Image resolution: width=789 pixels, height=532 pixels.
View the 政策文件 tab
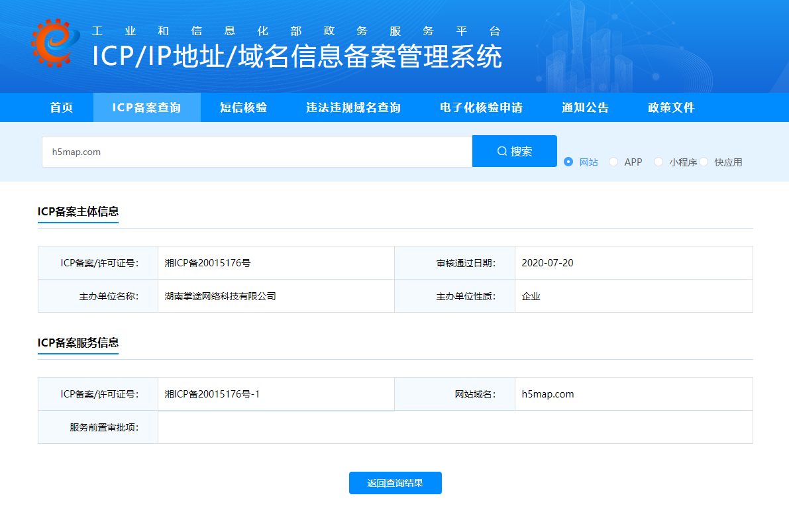pyautogui.click(x=671, y=107)
